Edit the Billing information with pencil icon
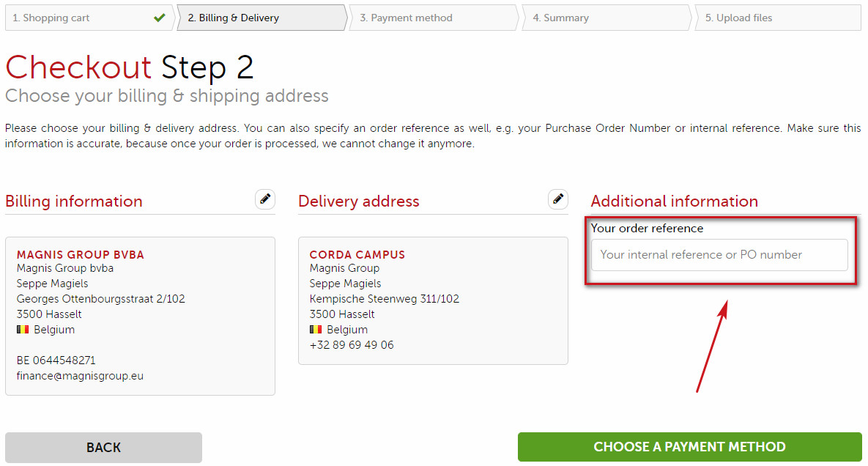 (x=264, y=199)
